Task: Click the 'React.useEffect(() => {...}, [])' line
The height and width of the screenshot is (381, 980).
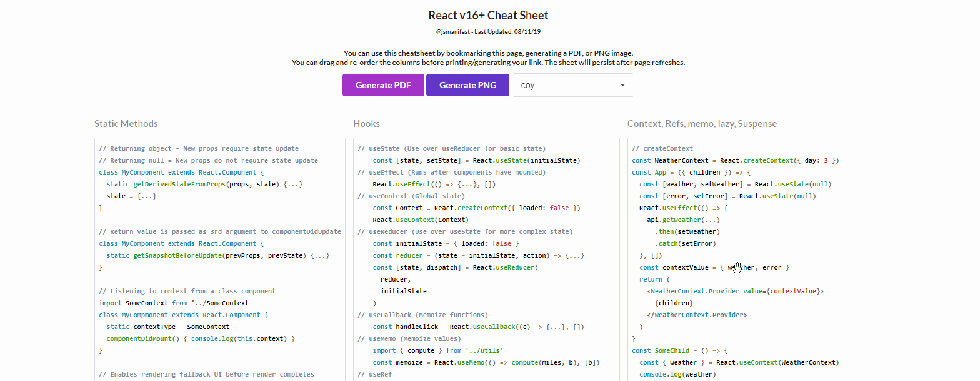Action: [x=436, y=184]
